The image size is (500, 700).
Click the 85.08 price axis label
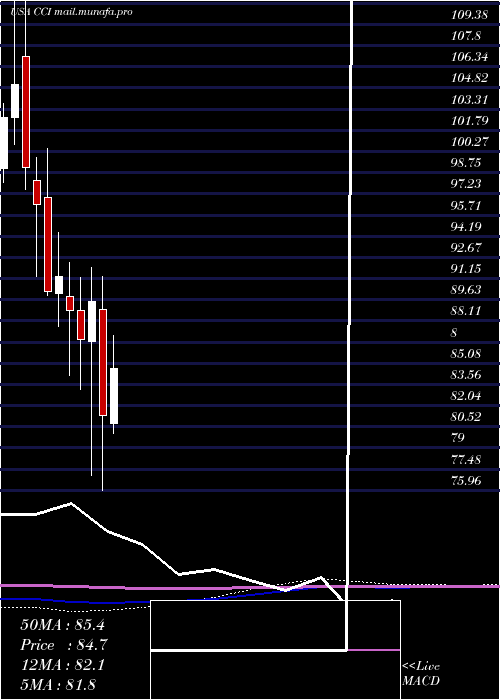466,353
